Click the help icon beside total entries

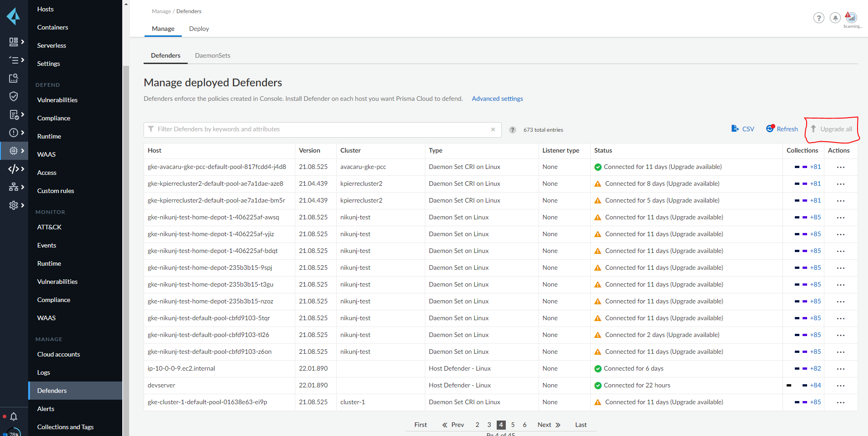click(x=513, y=130)
